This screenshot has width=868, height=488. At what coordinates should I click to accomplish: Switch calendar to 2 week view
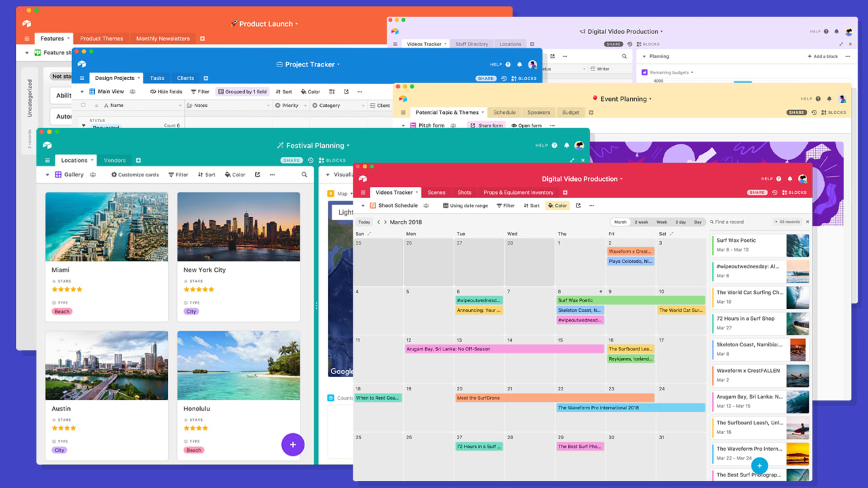[641, 222]
